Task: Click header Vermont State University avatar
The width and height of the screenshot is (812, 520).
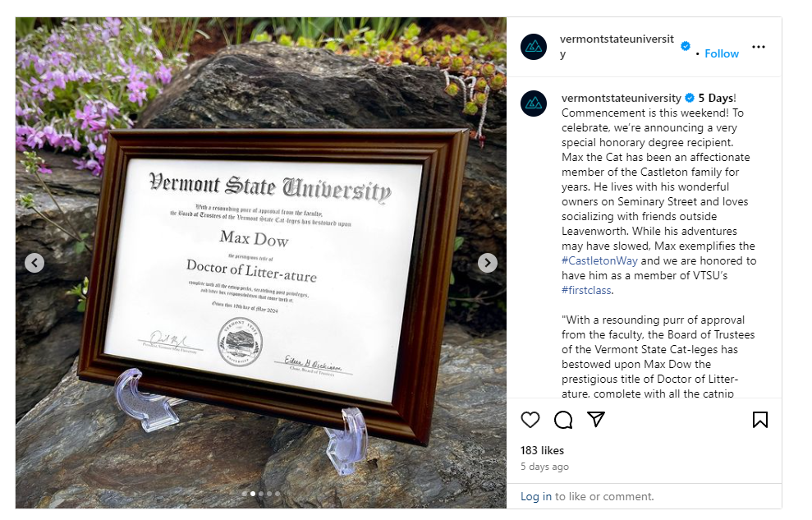Action: 534,47
